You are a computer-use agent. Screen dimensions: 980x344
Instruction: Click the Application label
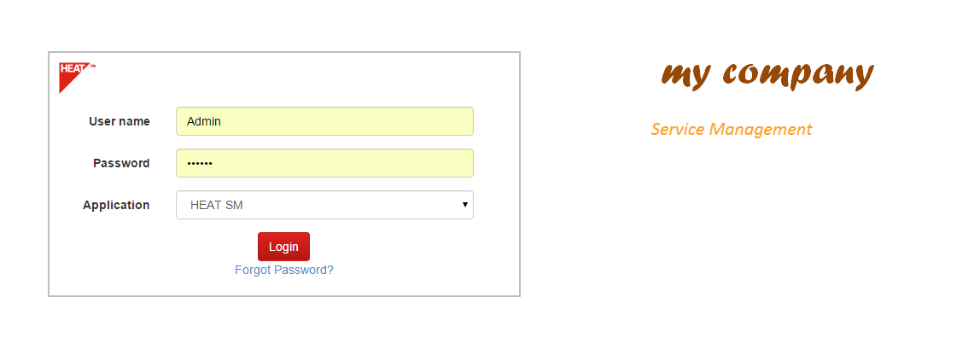[116, 205]
